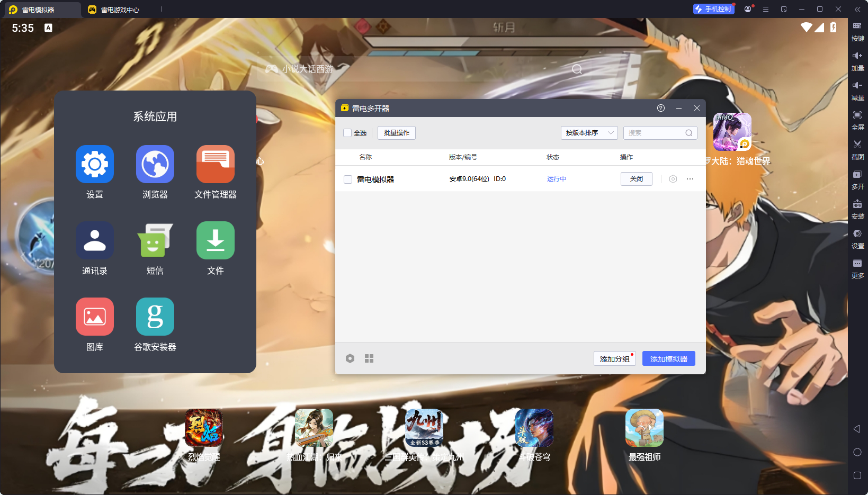Open the 文件管理器 file manager app

pos(216,164)
